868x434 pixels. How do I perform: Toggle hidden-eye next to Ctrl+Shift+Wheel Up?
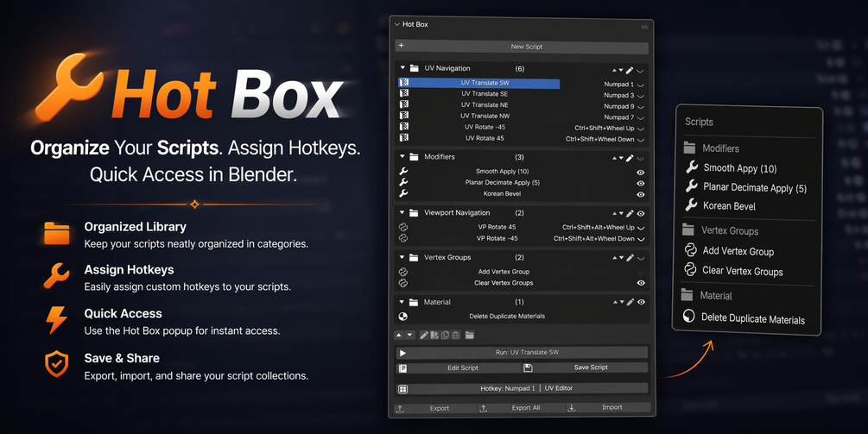pyautogui.click(x=641, y=129)
